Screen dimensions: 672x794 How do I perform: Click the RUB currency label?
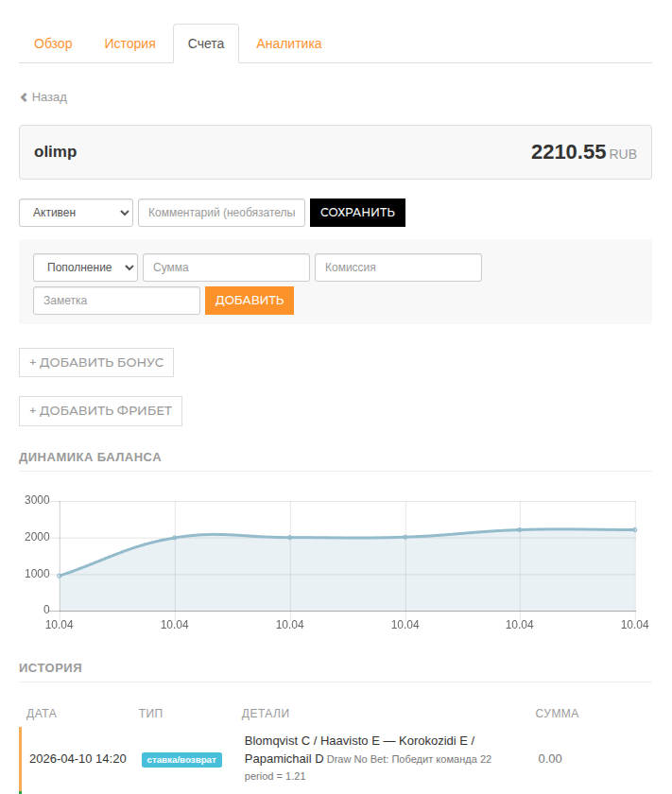point(623,154)
